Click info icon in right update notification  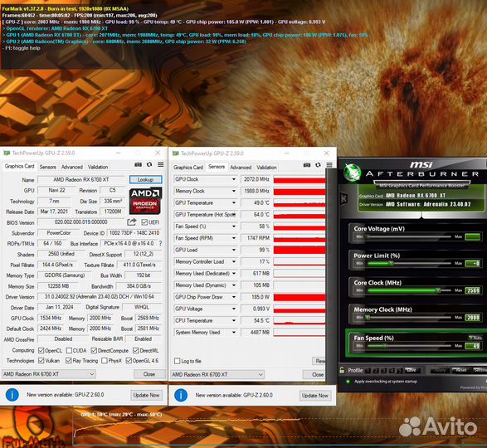(181, 395)
